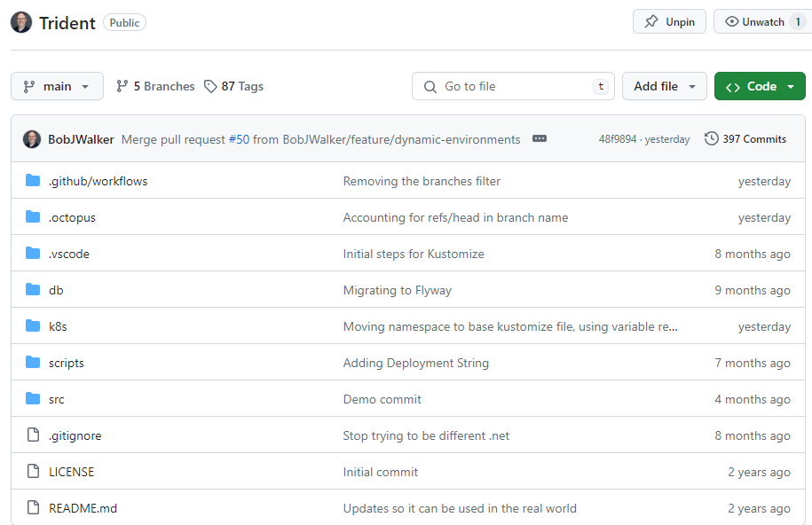Click the Public repository label
The width and height of the screenshot is (812, 525).
(124, 22)
